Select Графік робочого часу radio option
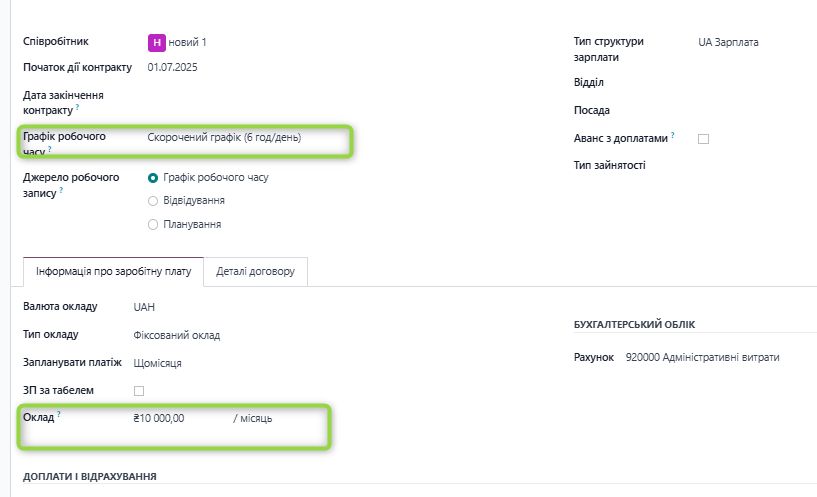 [153, 178]
